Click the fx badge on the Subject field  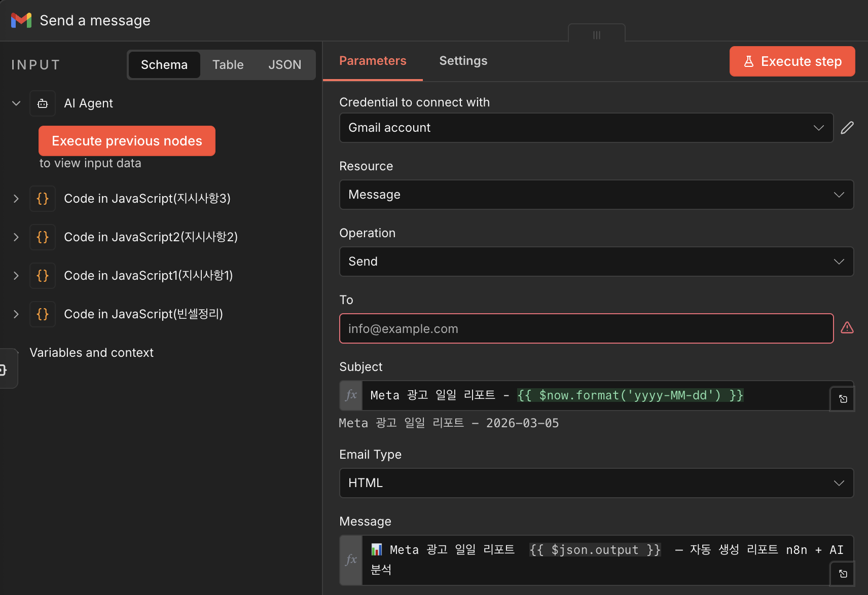point(351,395)
